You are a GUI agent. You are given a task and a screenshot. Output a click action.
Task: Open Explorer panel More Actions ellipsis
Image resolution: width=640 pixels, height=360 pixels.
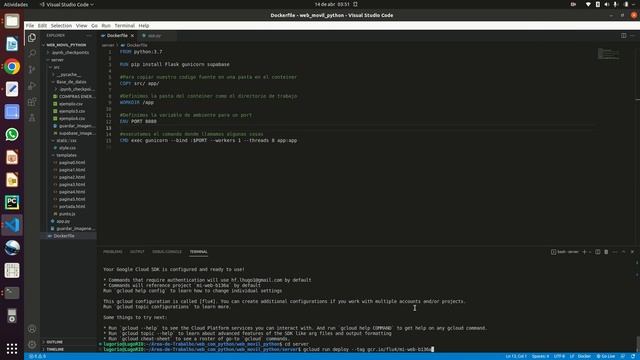89,36
